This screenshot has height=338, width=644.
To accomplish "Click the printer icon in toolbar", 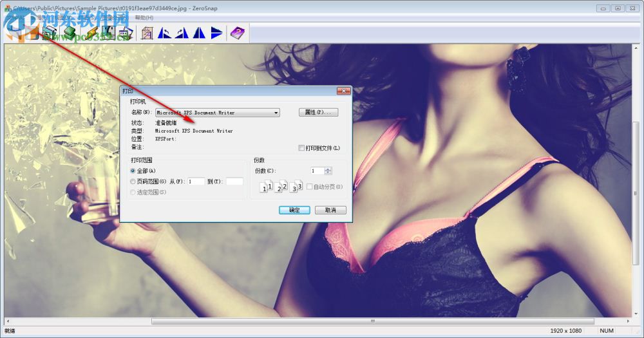I will click(50, 33).
